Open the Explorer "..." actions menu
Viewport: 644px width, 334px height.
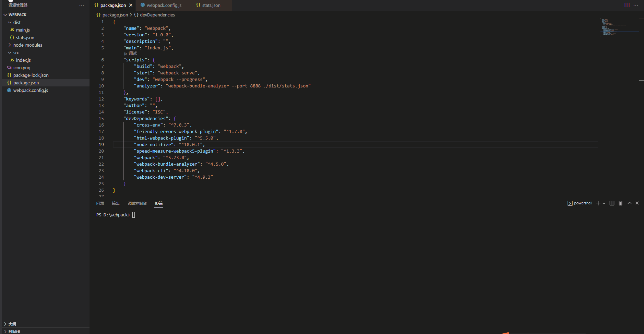tap(81, 5)
